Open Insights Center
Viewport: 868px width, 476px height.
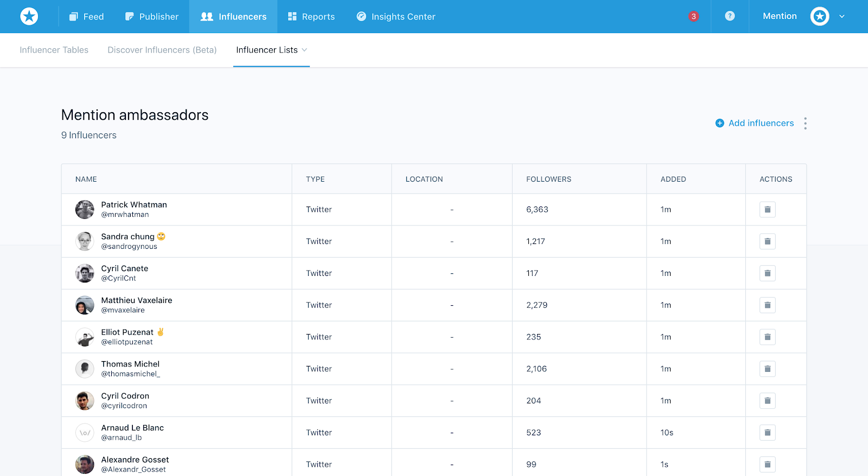click(x=396, y=16)
